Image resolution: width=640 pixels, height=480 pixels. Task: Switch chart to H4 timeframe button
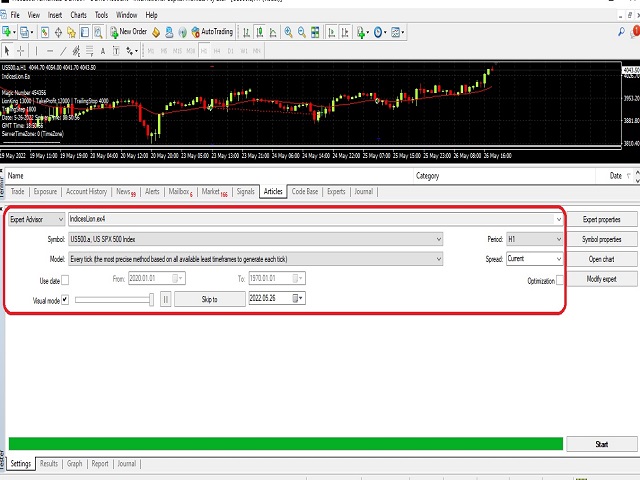[217, 51]
